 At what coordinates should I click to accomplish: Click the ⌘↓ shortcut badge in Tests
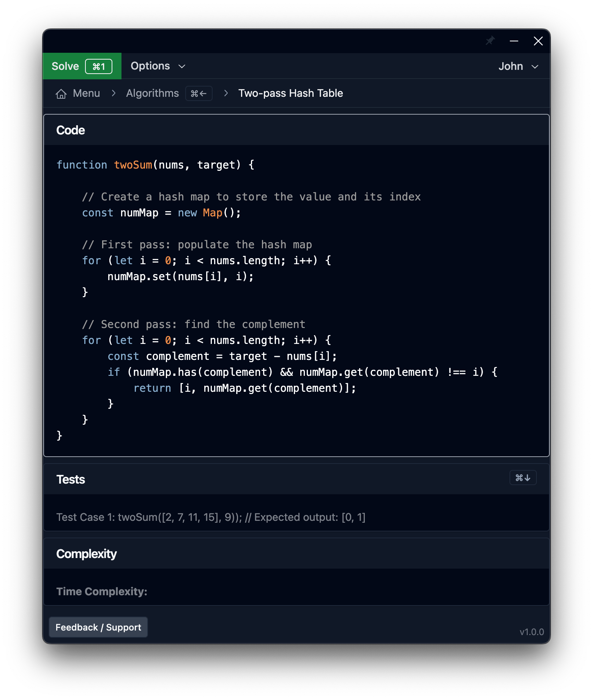coord(522,478)
